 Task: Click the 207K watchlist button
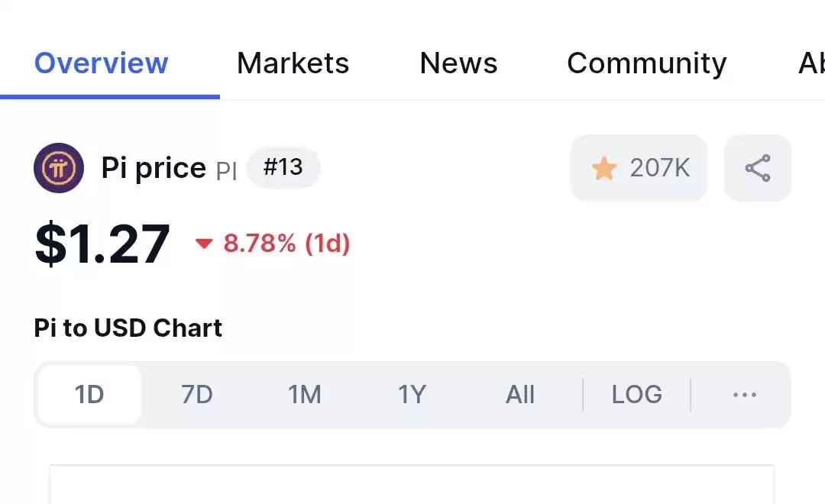pos(639,168)
